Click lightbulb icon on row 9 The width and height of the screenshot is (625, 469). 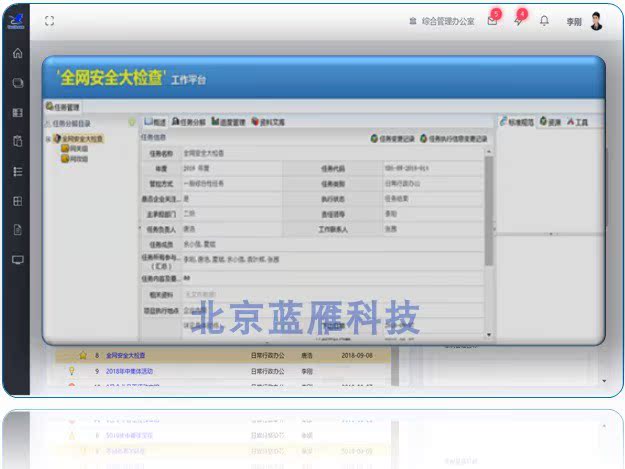point(72,371)
